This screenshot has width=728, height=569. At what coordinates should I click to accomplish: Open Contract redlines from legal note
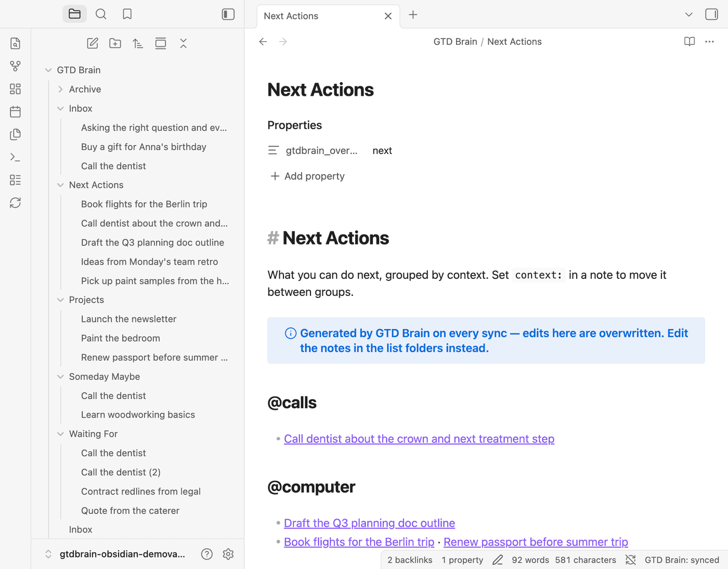point(141,492)
